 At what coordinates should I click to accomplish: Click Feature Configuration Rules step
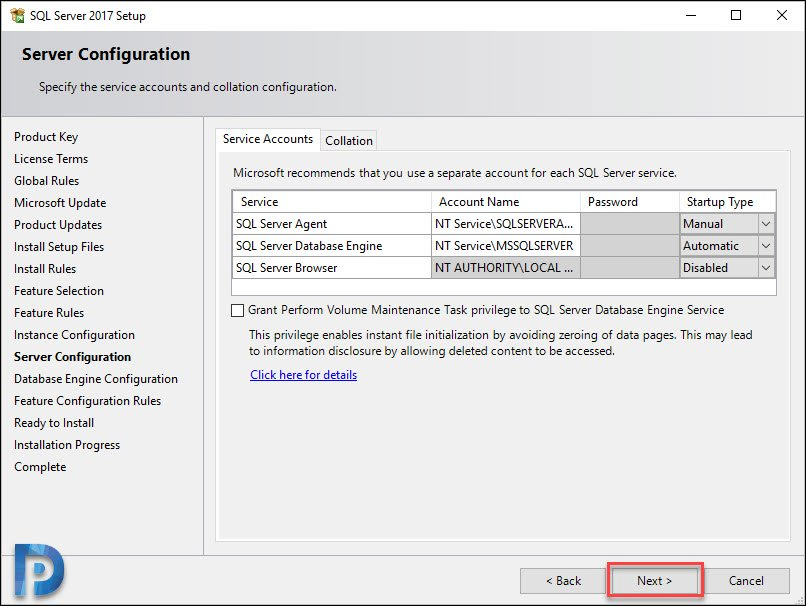coord(87,401)
